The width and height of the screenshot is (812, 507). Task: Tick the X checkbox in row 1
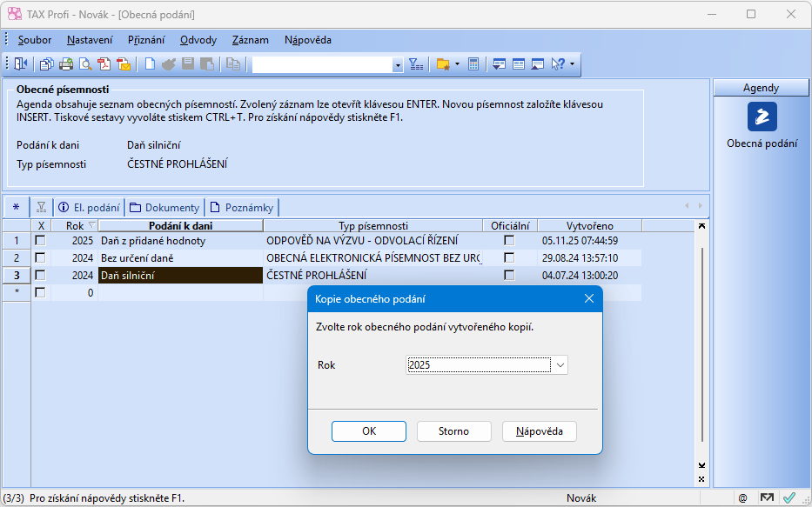[x=40, y=241]
